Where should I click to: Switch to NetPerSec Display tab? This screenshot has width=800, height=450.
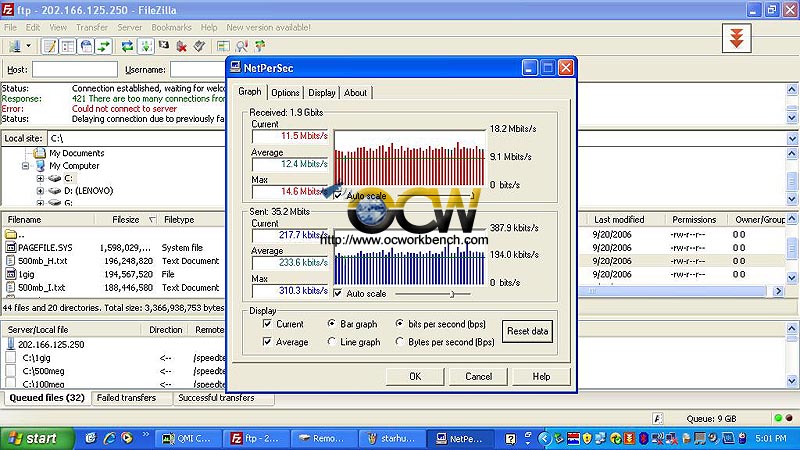[x=322, y=93]
